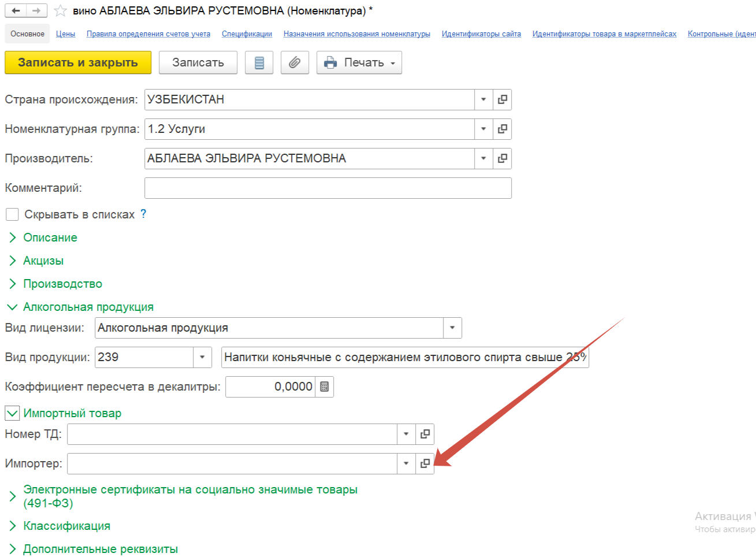Open the Вид лицензии dropdown list

pos(452,328)
